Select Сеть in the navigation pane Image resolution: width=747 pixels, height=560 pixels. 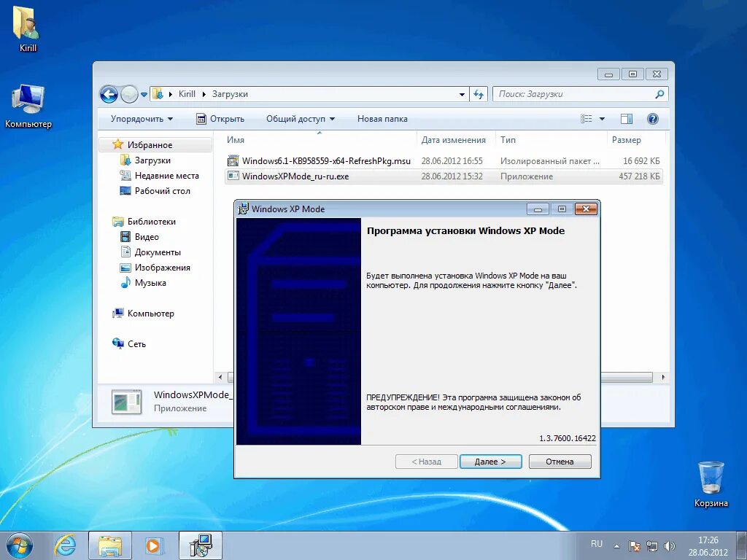coord(136,344)
